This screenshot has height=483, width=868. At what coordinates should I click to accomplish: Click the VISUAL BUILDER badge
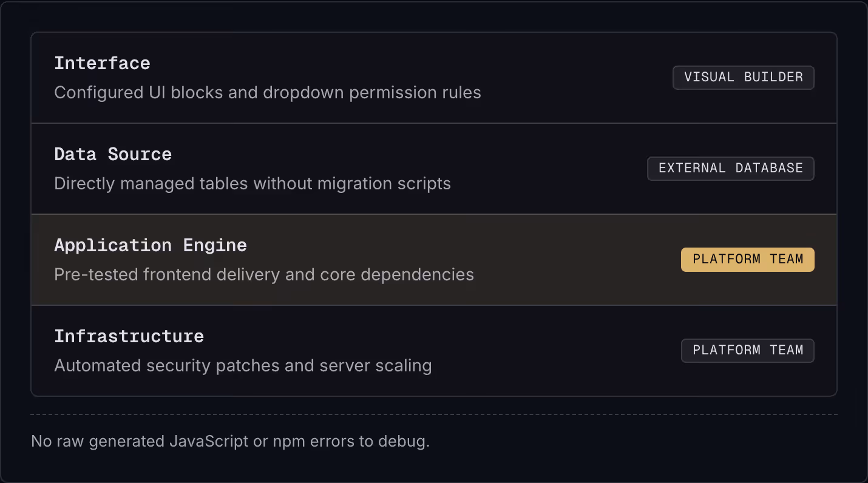click(x=743, y=78)
